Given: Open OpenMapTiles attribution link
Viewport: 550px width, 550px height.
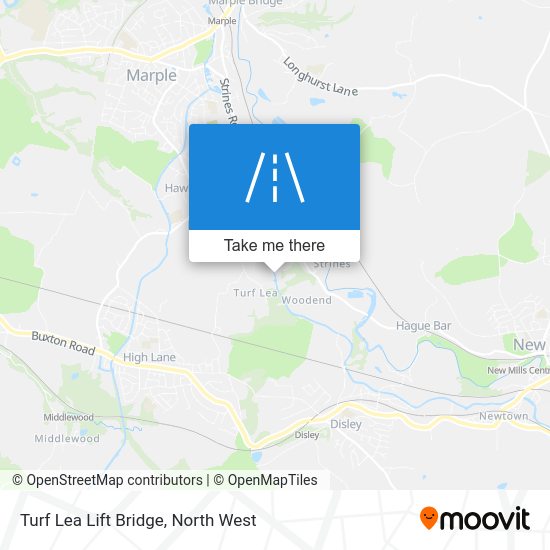Looking at the screenshot, I should point(265,480).
